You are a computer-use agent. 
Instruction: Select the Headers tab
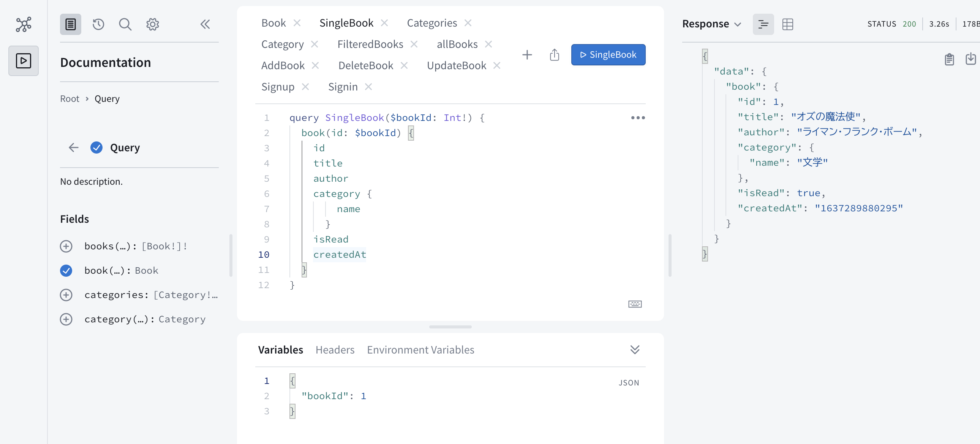pyautogui.click(x=335, y=350)
